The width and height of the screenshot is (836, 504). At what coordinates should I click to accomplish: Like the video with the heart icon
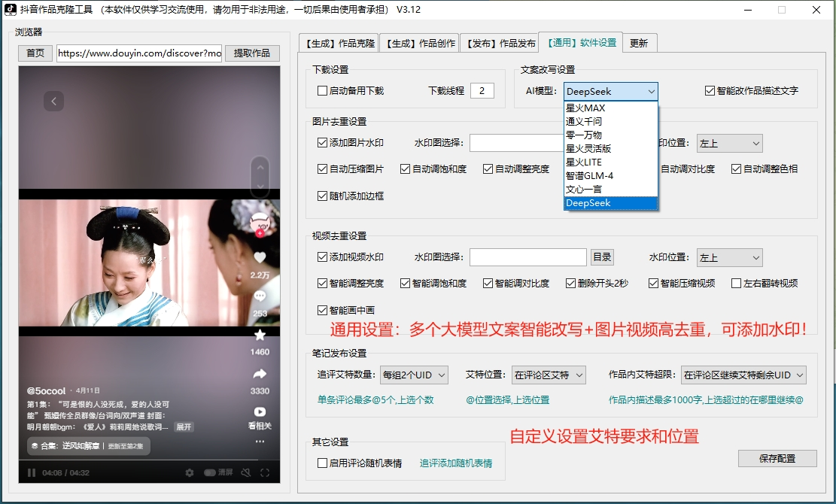(x=260, y=258)
